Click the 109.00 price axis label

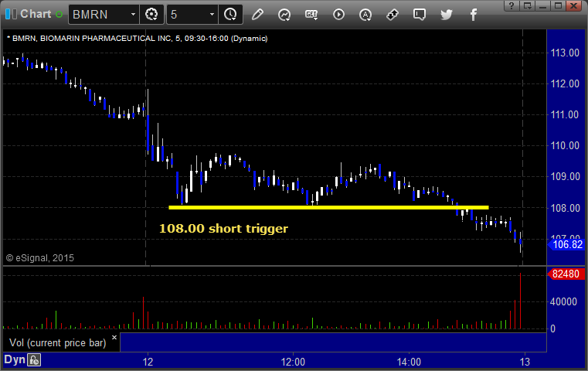point(565,176)
